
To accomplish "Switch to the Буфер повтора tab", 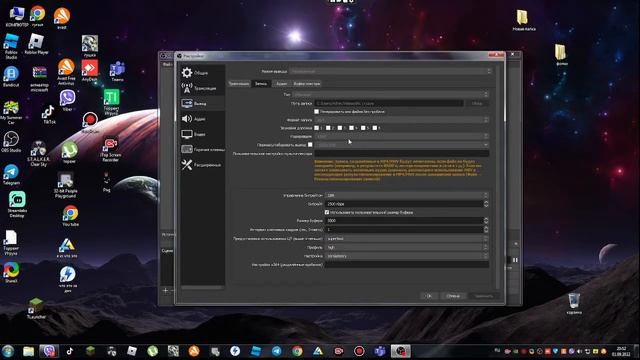I will (x=307, y=84).
